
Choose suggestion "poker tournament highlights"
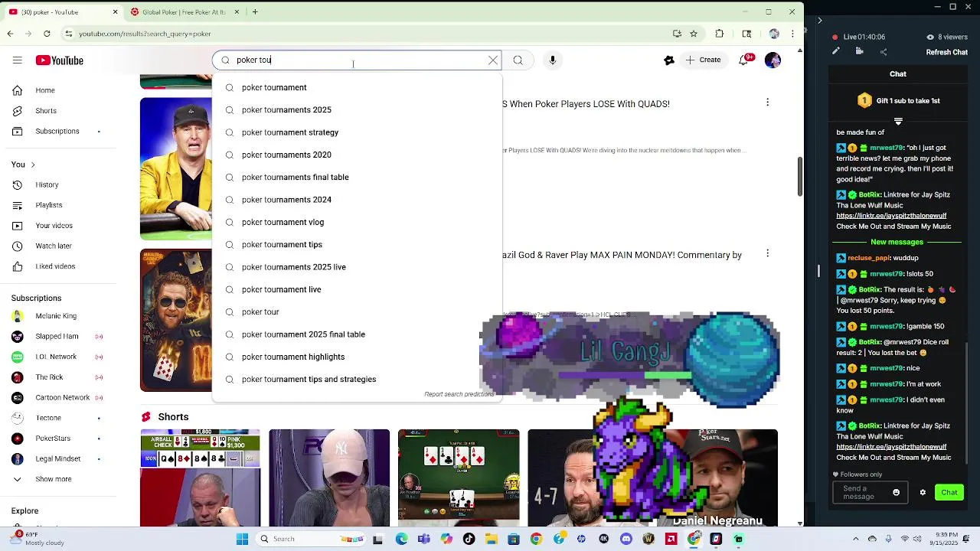(x=357, y=357)
